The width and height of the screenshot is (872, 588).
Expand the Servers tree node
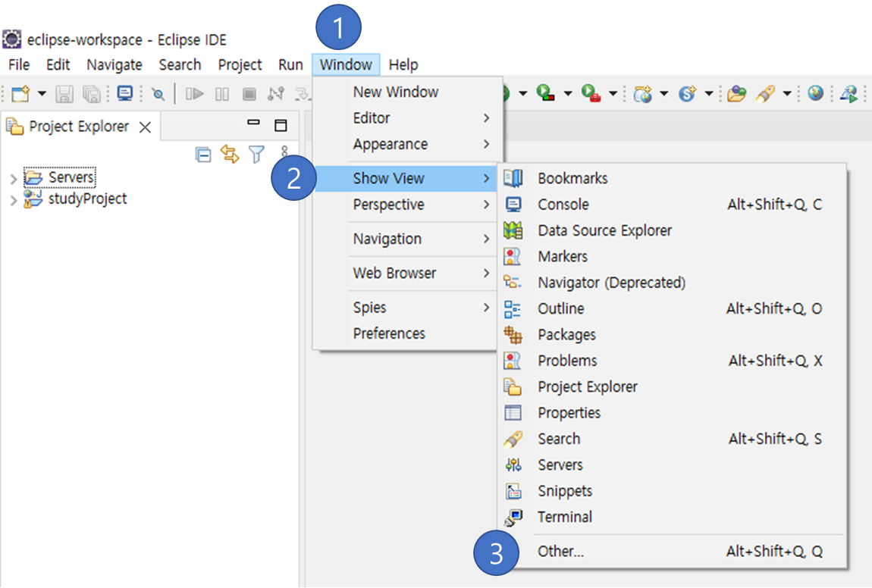[14, 179]
